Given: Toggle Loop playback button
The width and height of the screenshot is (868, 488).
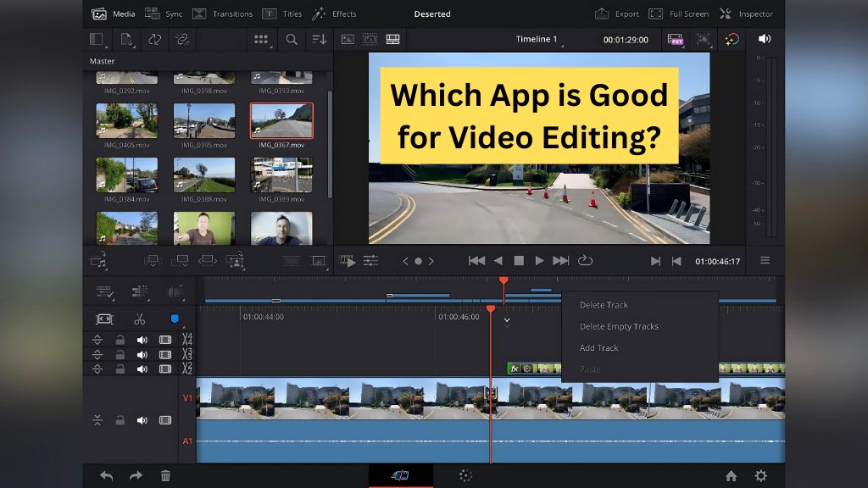Looking at the screenshot, I should [x=585, y=261].
